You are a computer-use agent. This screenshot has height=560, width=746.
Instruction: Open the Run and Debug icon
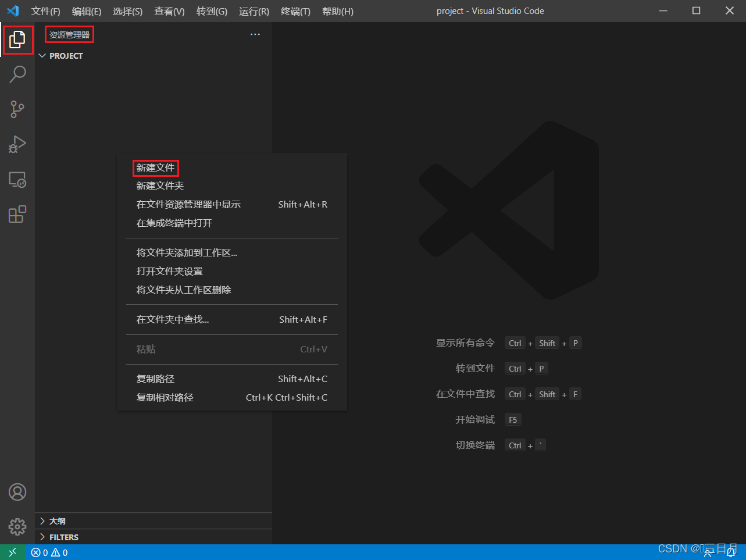[17, 144]
